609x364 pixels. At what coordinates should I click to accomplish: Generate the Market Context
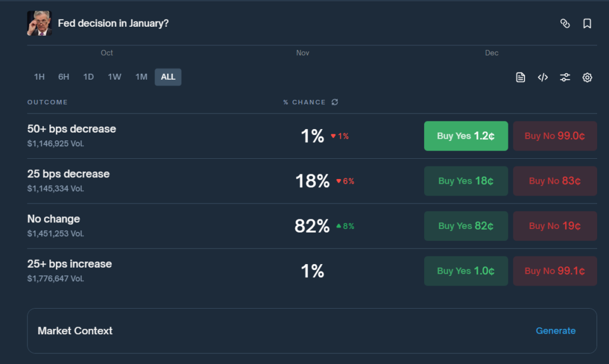(x=555, y=331)
